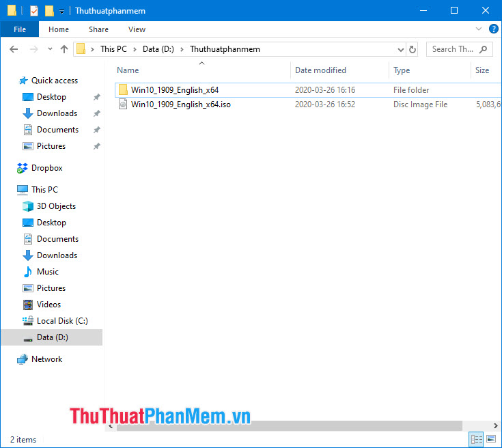502x448 pixels.
Task: Open Quick access in the navigation pane
Action: pyautogui.click(x=55, y=81)
